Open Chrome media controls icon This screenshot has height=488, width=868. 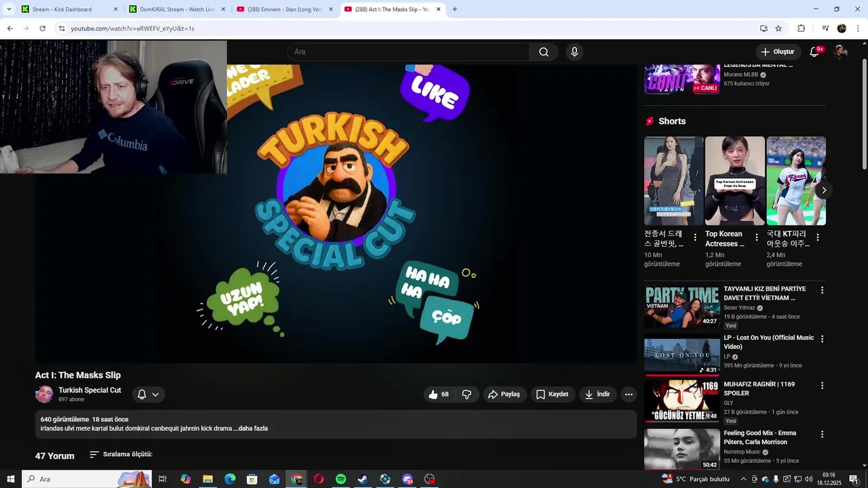tap(825, 28)
